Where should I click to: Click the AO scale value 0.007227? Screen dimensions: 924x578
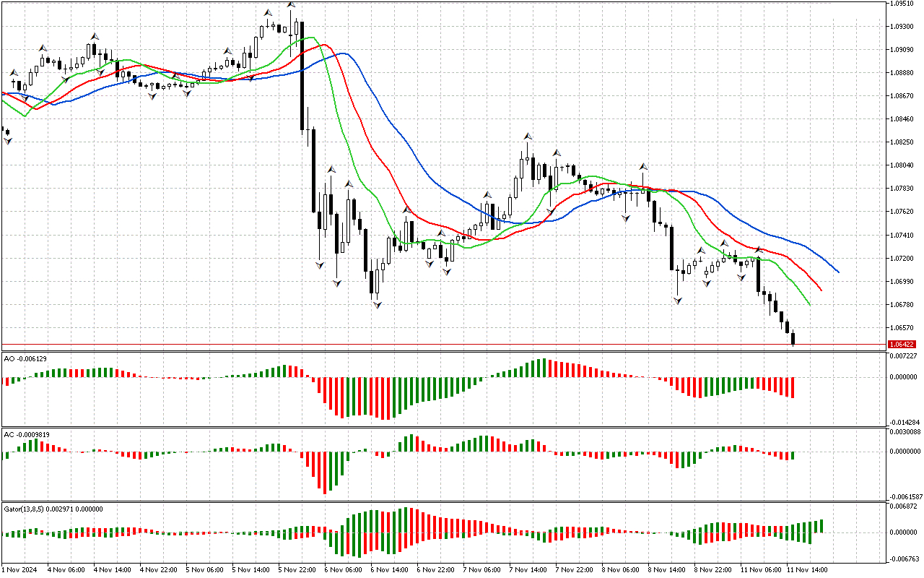[x=903, y=356]
